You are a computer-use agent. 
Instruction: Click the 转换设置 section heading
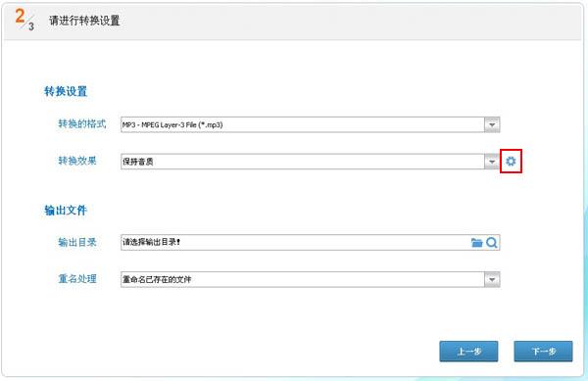(x=66, y=91)
